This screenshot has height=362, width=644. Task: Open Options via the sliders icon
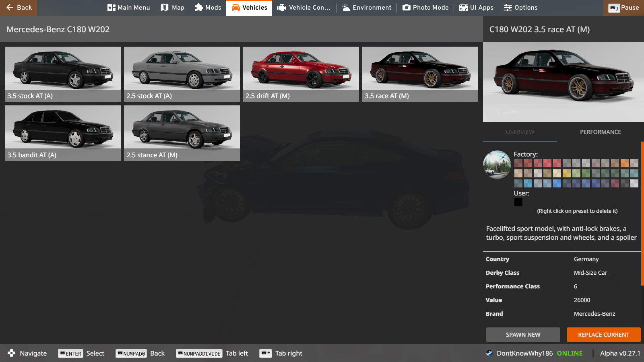[508, 8]
